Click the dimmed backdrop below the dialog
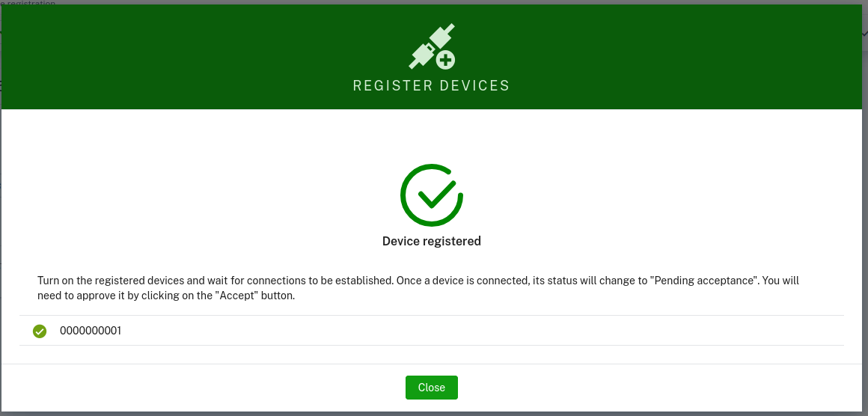The image size is (868, 416). pos(224,414)
